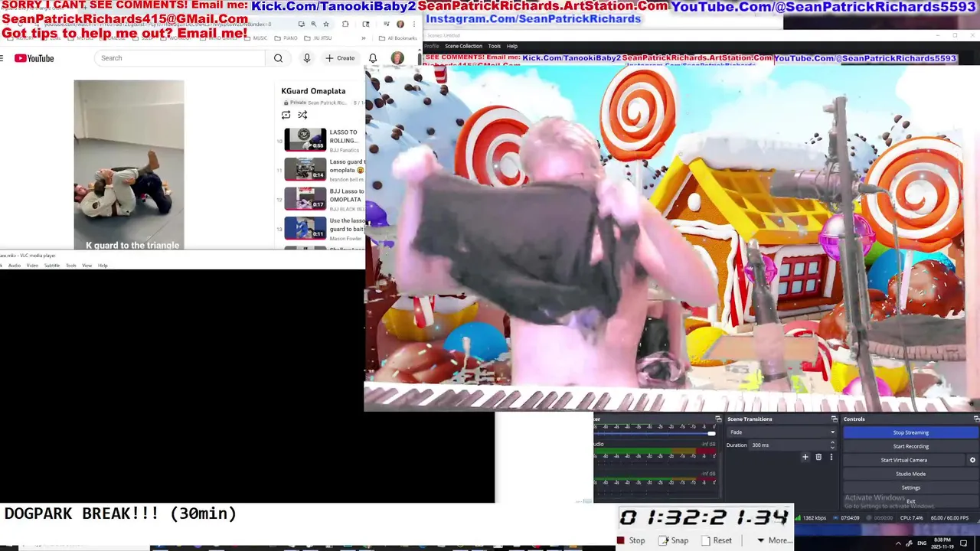Open Chrome three-dot menu
The height and width of the screenshot is (551, 980).
tap(413, 24)
